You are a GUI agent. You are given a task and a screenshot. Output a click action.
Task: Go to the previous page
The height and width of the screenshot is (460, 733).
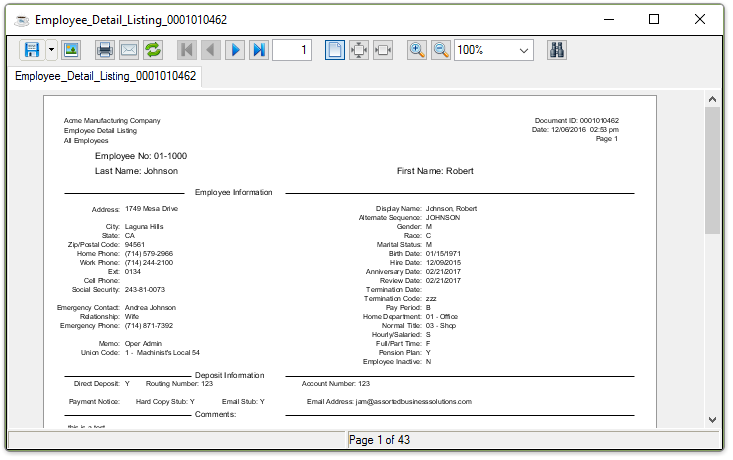pos(211,50)
